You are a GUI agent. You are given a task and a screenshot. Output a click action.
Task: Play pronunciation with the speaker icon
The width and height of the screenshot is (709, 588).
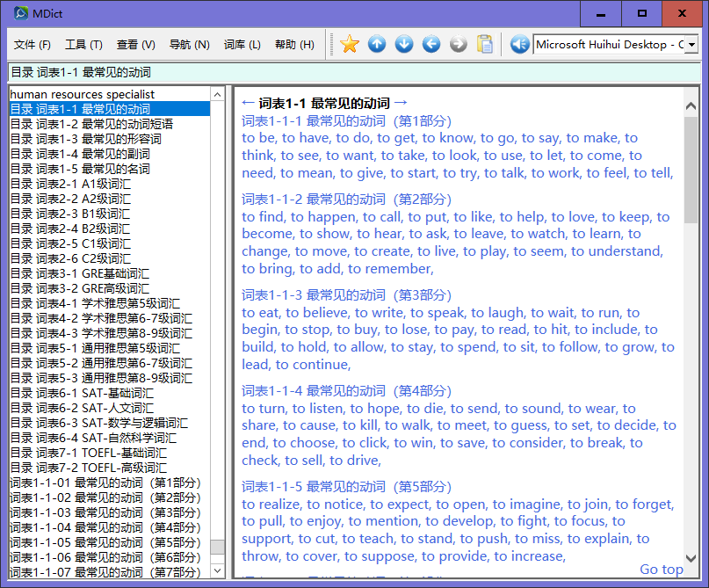pyautogui.click(x=519, y=44)
